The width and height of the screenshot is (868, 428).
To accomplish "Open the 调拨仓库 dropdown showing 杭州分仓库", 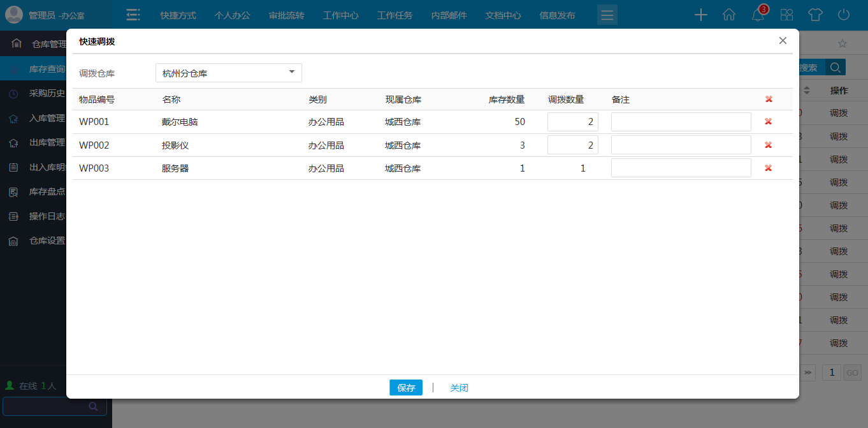I will point(228,72).
